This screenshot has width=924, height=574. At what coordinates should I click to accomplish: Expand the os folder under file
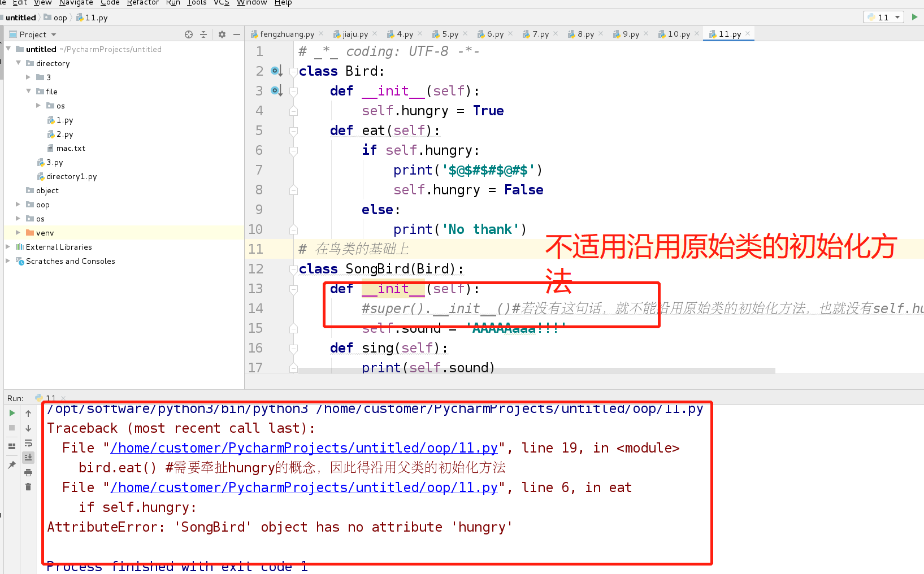coord(38,105)
